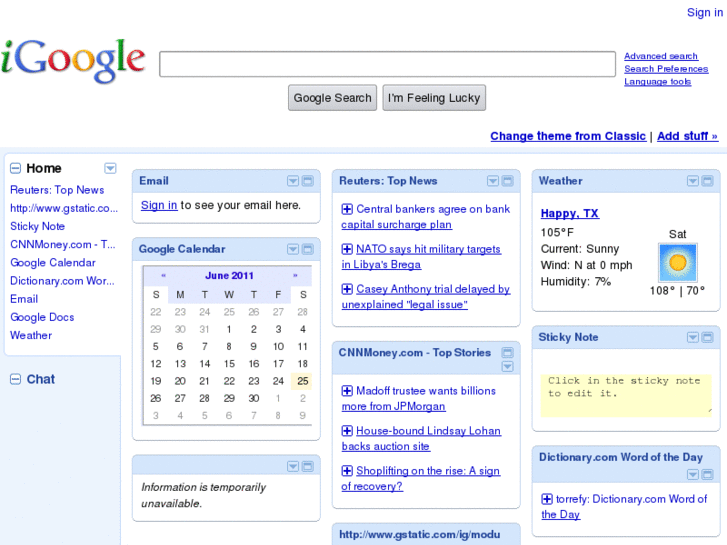The height and width of the screenshot is (545, 727).
Task: Select Sticky Note in the Home sidebar
Action: [x=38, y=226]
